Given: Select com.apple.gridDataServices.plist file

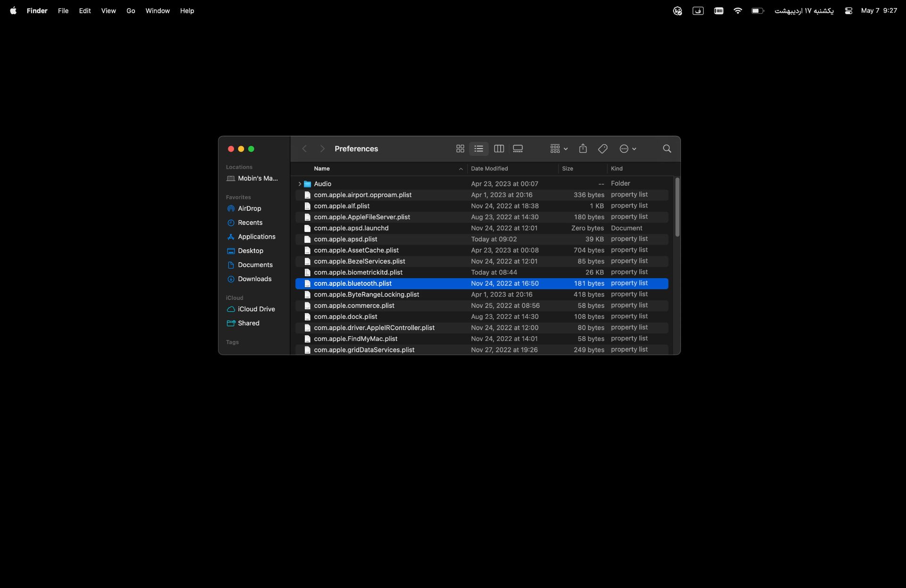Looking at the screenshot, I should coord(482,350).
